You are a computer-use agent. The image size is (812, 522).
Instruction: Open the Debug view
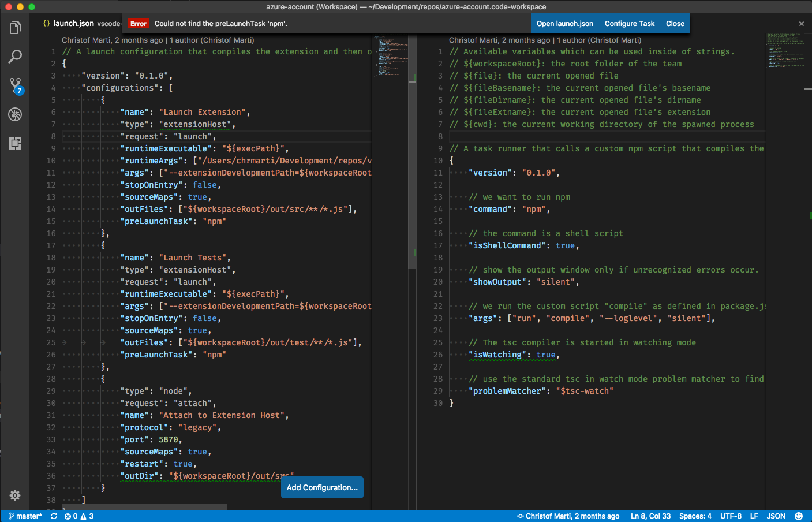[x=15, y=114]
